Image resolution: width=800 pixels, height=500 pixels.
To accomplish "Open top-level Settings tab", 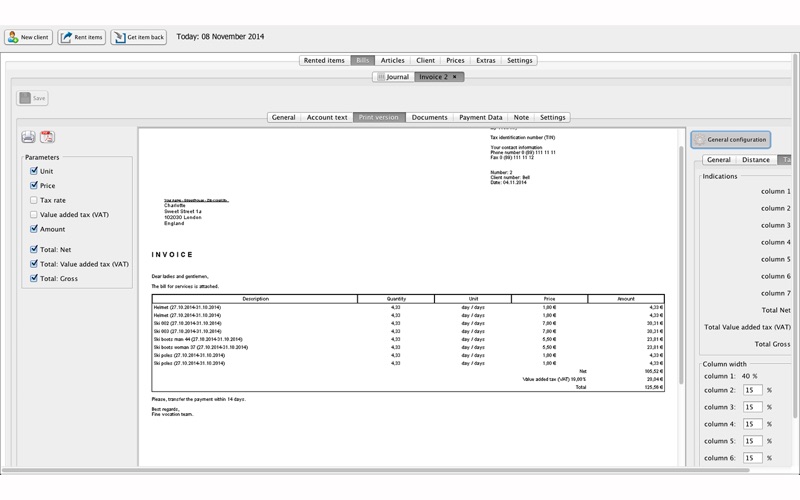I will (x=519, y=60).
